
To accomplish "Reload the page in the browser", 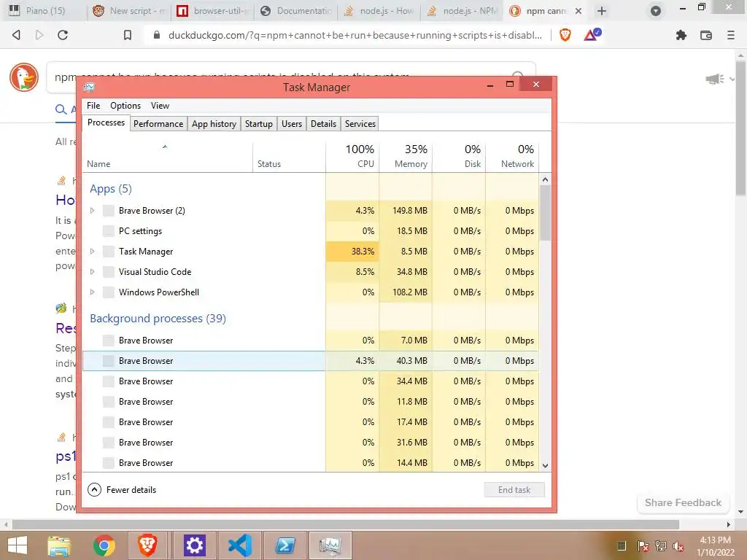I will tap(63, 35).
